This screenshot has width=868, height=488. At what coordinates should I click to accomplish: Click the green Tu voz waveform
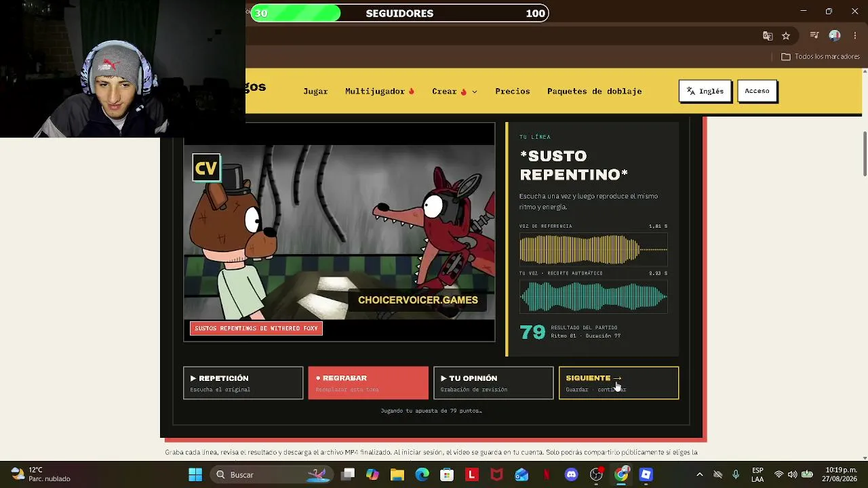point(593,297)
